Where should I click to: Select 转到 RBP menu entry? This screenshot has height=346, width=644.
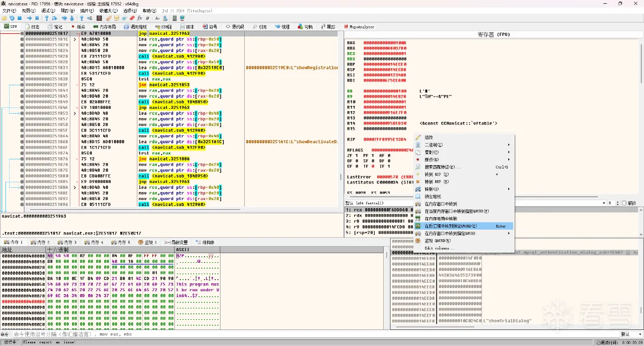click(x=464, y=181)
